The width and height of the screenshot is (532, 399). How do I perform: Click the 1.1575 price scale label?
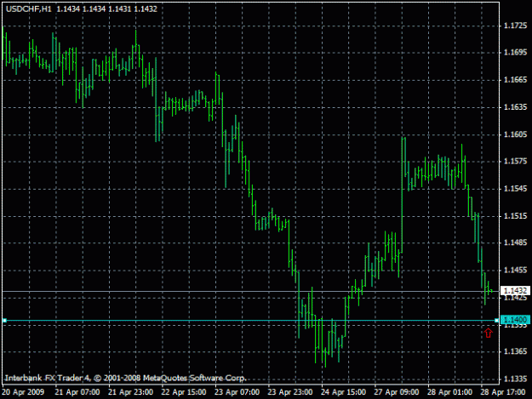[516, 161]
